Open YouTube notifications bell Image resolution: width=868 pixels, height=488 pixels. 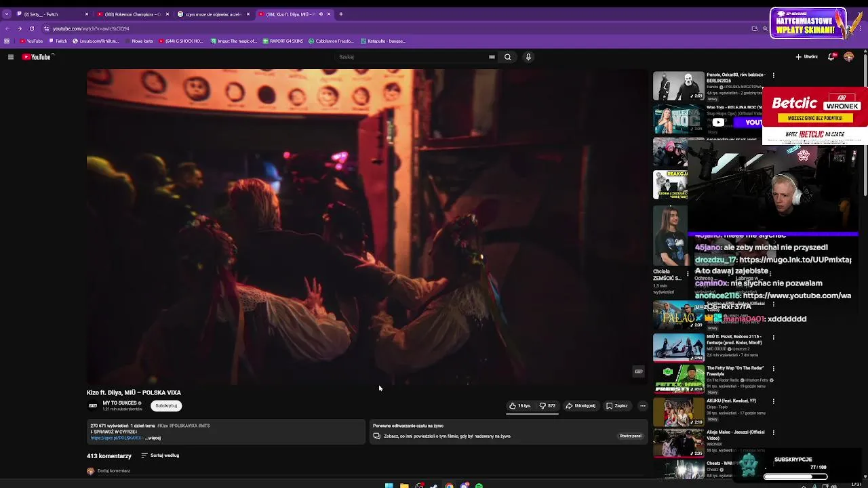coord(831,57)
